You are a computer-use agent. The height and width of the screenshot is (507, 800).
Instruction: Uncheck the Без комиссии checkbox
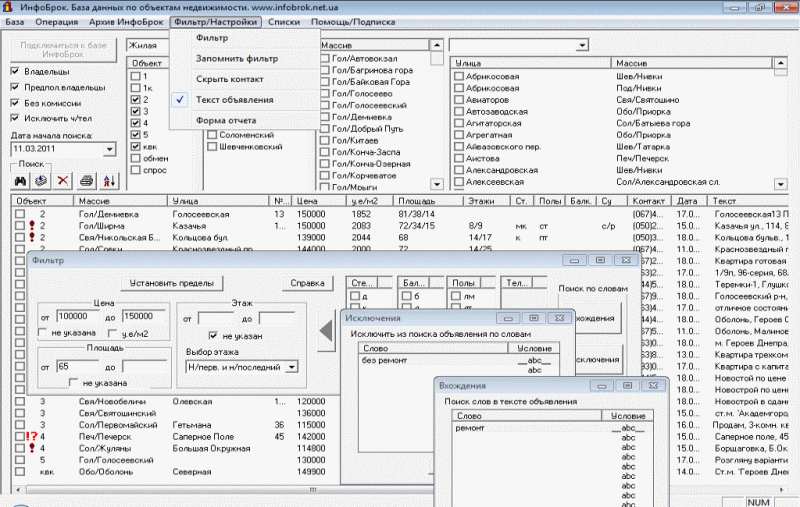point(15,103)
